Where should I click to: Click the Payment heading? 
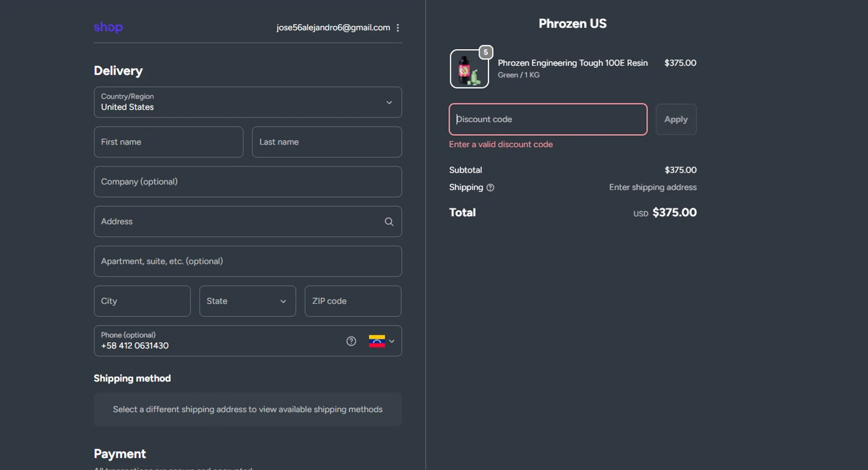coord(120,454)
